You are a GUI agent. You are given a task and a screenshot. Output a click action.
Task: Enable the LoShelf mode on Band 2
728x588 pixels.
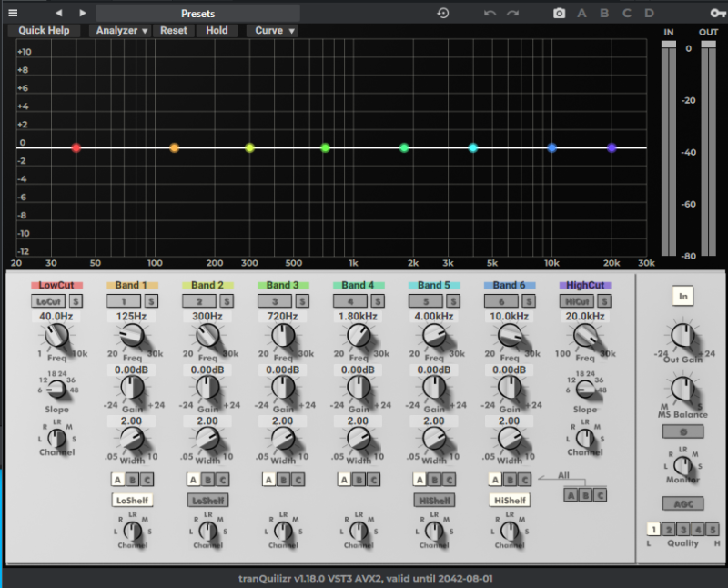pos(207,500)
